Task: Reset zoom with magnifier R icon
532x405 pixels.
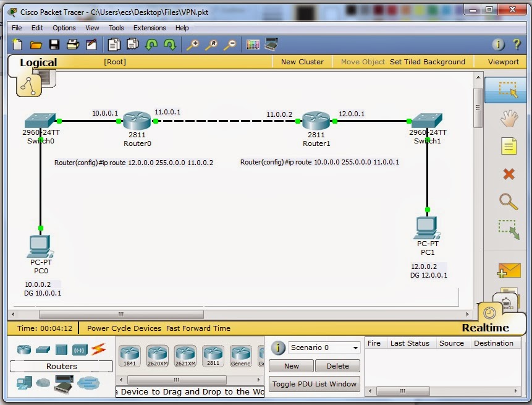Action: tap(211, 45)
